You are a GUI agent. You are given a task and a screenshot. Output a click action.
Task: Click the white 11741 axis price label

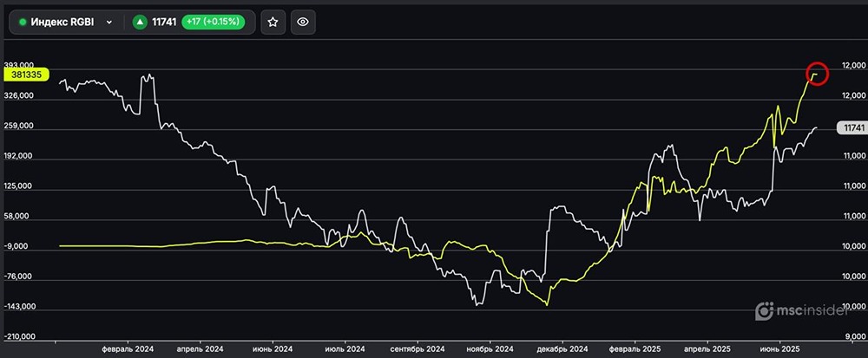(x=851, y=128)
